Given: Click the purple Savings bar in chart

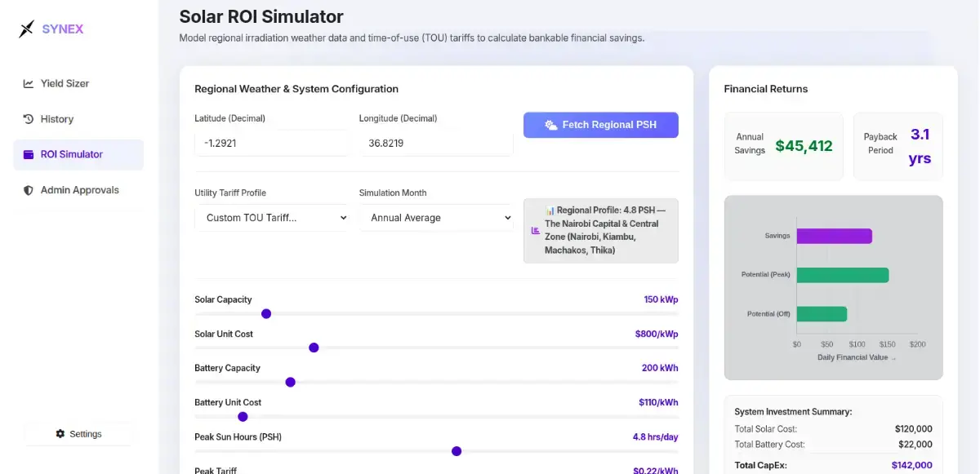Looking at the screenshot, I should [x=835, y=236].
